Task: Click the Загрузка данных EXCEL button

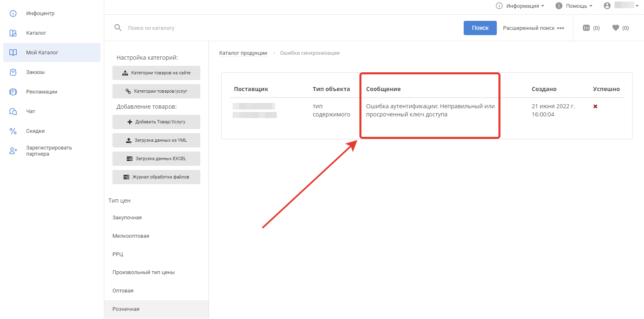Action: point(156,158)
